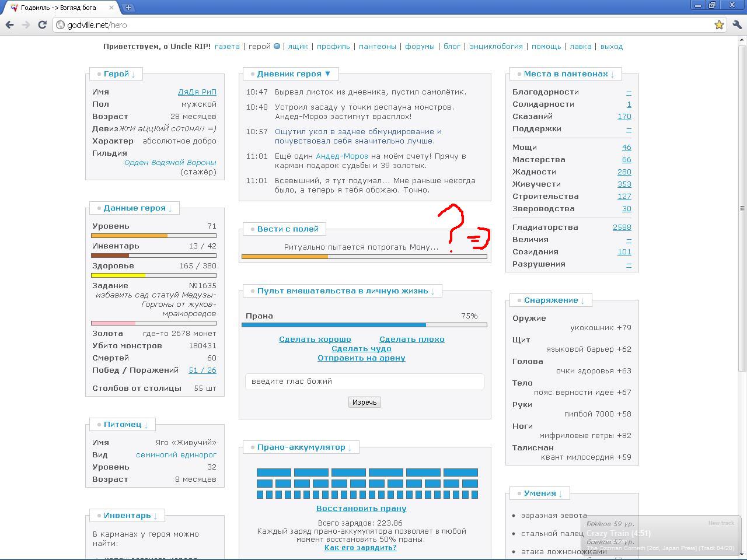Viewport: 747px width, 560px height.
Task: Open Созидания pantheon rank '101'
Action: (624, 252)
